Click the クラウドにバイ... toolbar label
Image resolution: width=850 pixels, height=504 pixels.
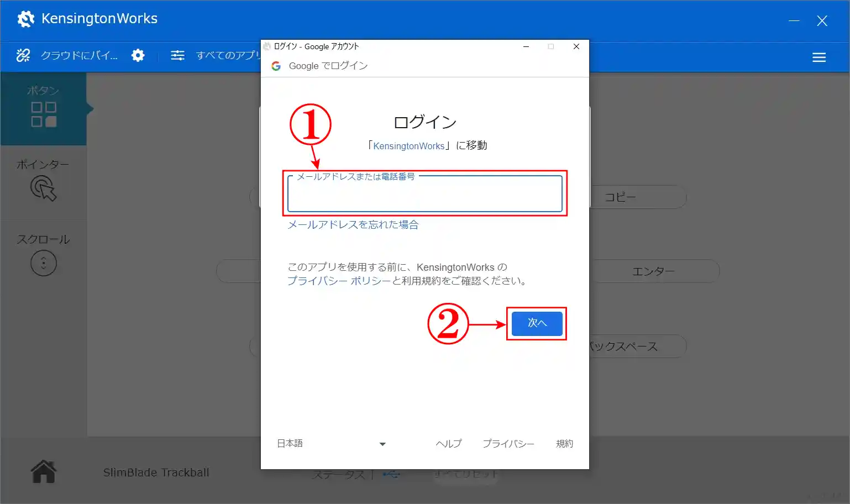pyautogui.click(x=79, y=55)
